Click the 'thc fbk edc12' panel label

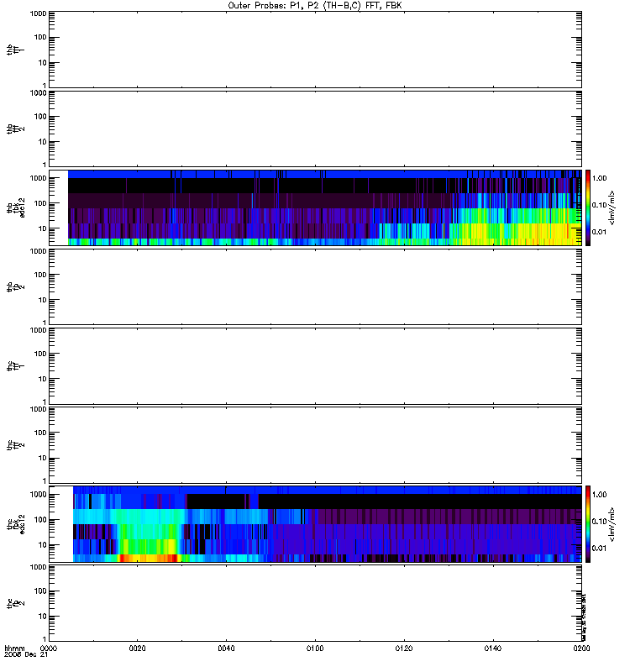pyautogui.click(x=16, y=524)
